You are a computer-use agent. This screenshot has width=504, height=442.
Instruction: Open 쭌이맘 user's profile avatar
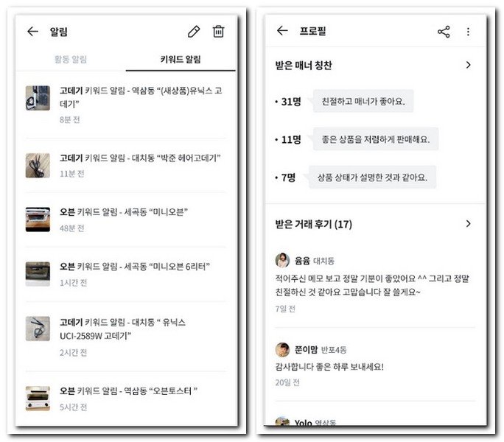282,349
